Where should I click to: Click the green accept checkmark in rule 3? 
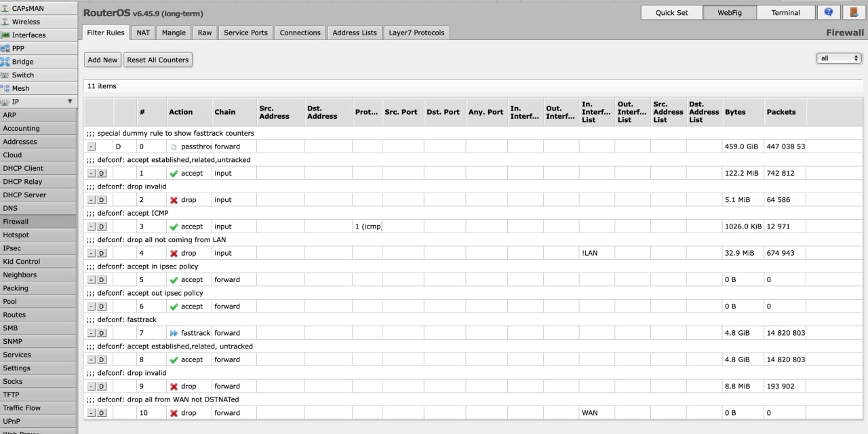[x=174, y=226]
